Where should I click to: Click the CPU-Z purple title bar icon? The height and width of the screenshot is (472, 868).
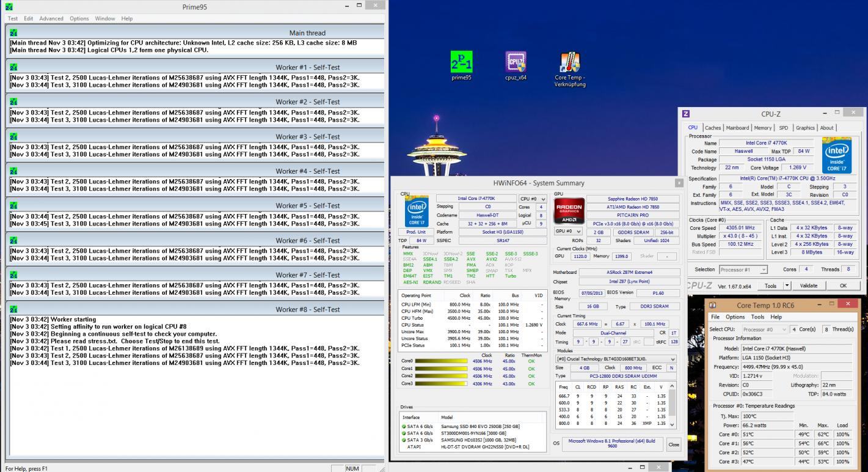pyautogui.click(x=686, y=113)
